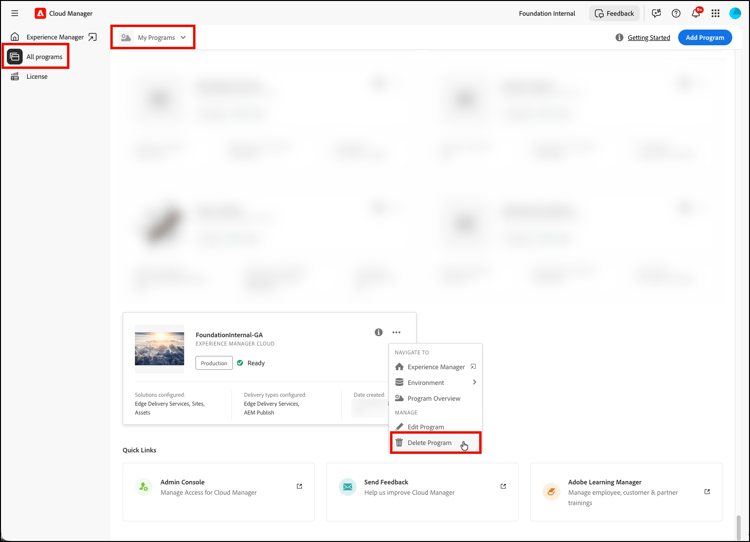Click Foundation Internal organization name
Screen dimensions: 750x542
tap(547, 13)
